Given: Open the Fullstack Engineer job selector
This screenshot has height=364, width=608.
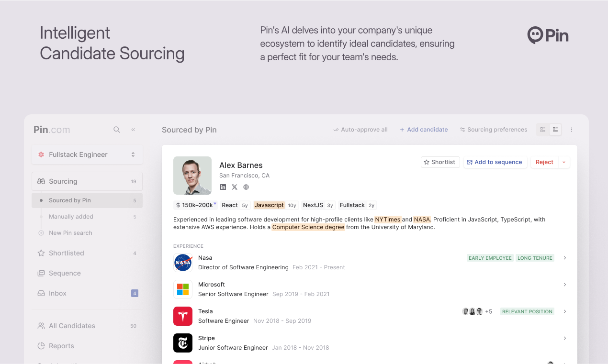Looking at the screenshot, I should (87, 154).
